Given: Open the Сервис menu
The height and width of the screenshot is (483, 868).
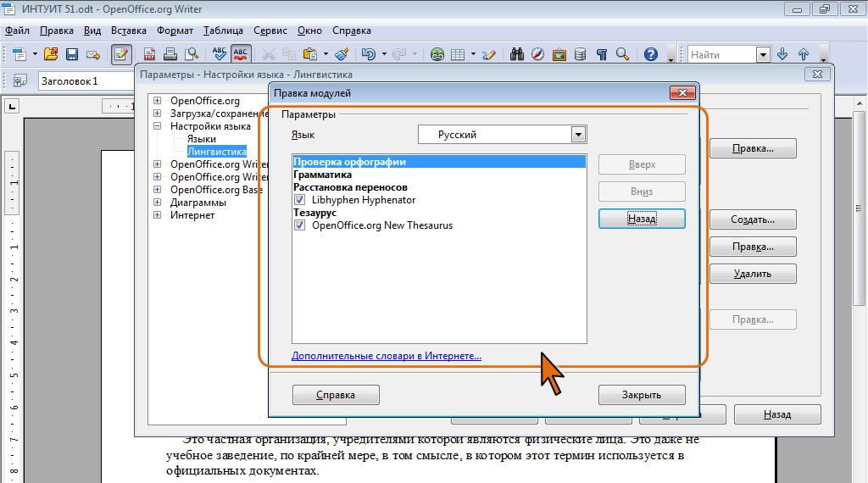Looking at the screenshot, I should (x=270, y=31).
